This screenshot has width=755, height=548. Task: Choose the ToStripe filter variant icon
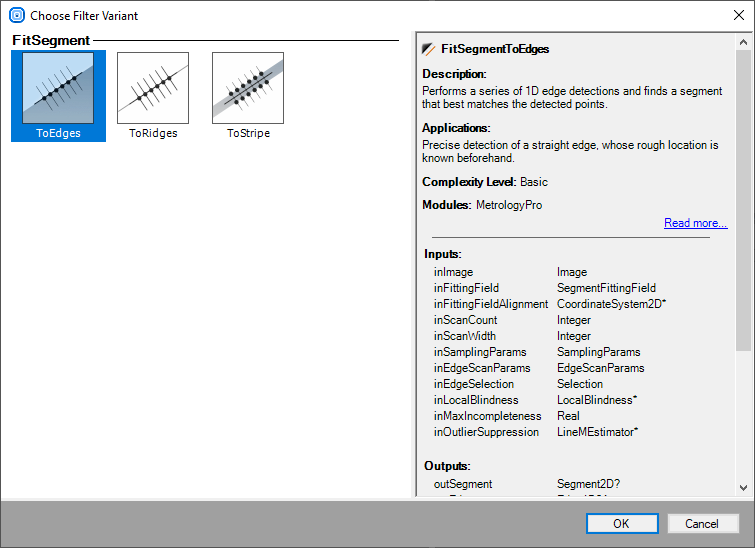pyautogui.click(x=248, y=88)
